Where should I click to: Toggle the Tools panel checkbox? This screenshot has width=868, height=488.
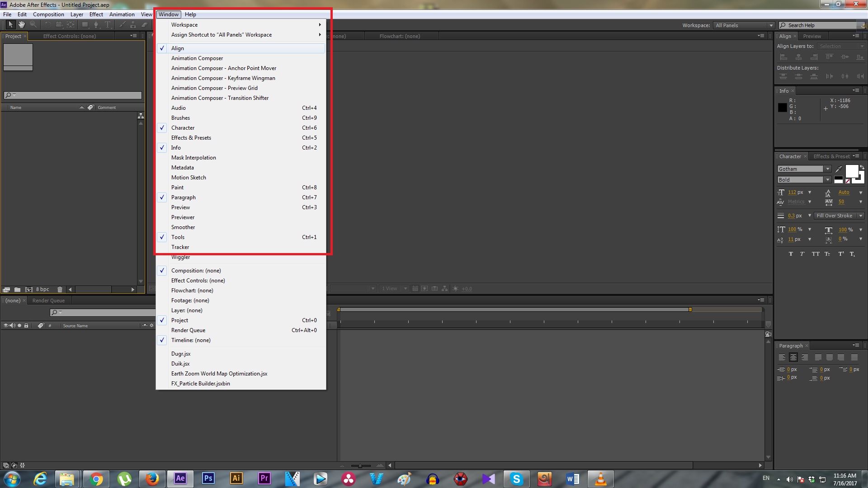(161, 237)
